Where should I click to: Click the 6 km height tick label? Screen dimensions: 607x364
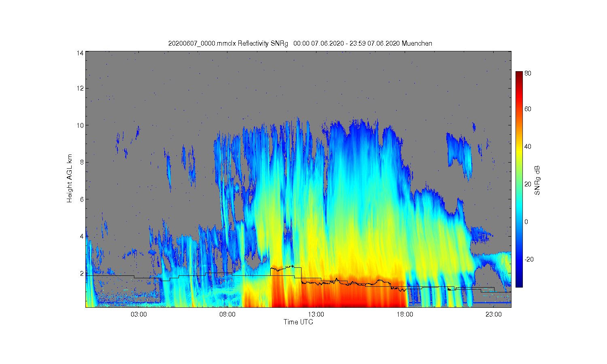coord(82,199)
